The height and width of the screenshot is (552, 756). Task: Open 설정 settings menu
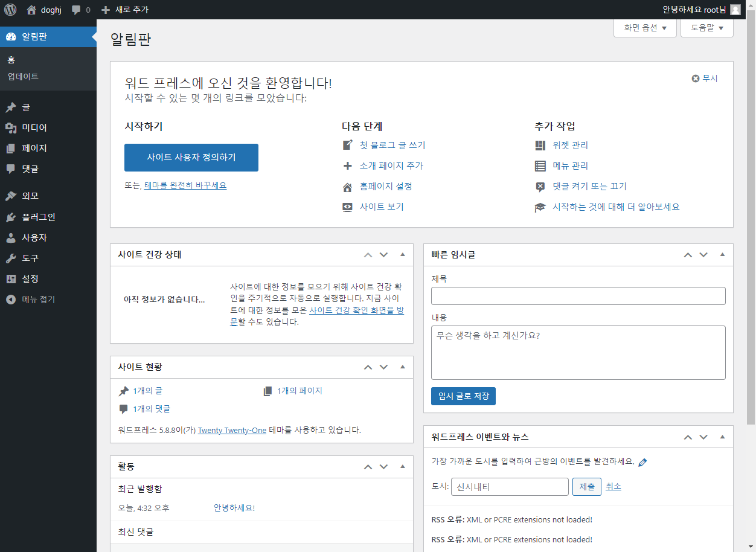pyautogui.click(x=48, y=278)
